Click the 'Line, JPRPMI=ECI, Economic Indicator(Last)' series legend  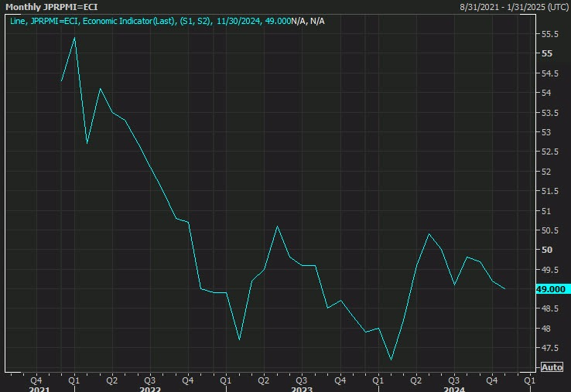pyautogui.click(x=92, y=21)
